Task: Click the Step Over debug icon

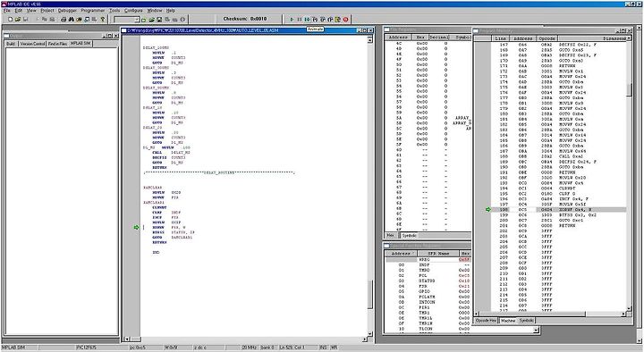Action: [x=323, y=20]
